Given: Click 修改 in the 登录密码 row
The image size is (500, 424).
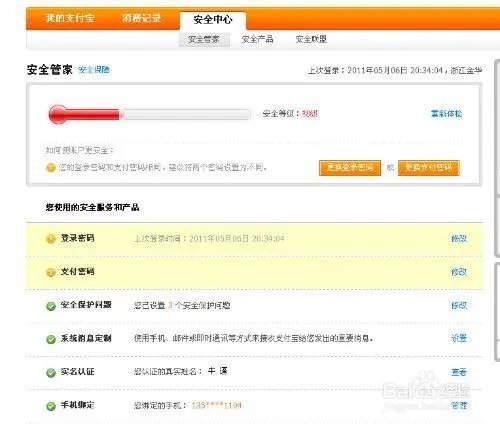Looking at the screenshot, I should coord(459,239).
